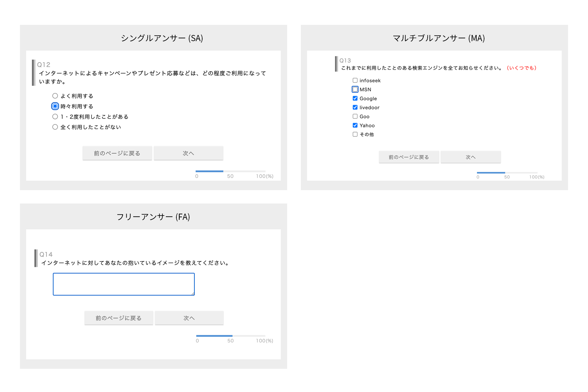
Task: Select the 時々利用する radio option
Action: 55,106
